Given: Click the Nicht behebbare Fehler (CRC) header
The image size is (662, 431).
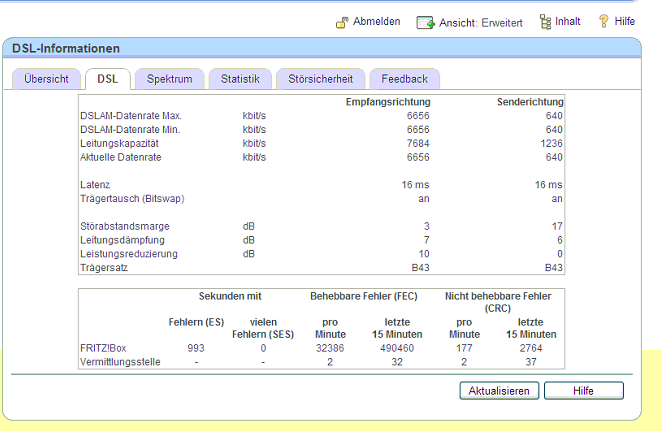Looking at the screenshot, I should [x=498, y=302].
